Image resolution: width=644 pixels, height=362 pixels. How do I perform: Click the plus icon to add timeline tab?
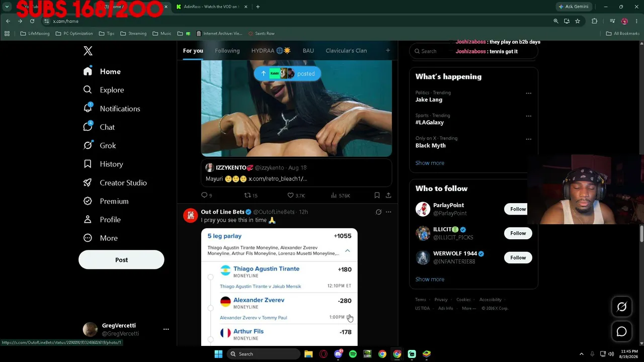[388, 50]
